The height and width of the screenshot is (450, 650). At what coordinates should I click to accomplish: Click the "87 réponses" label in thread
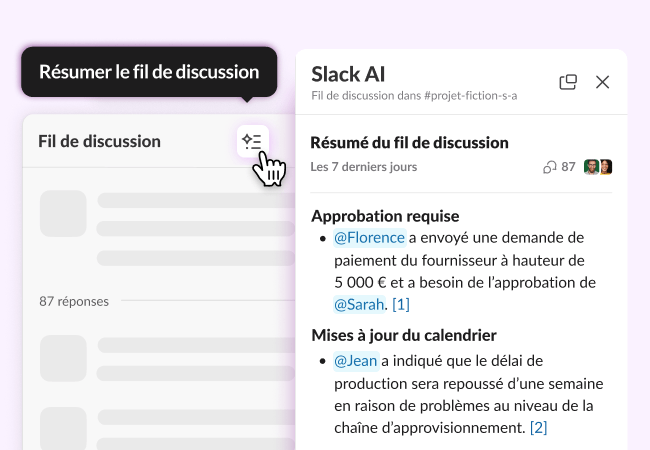pos(74,300)
